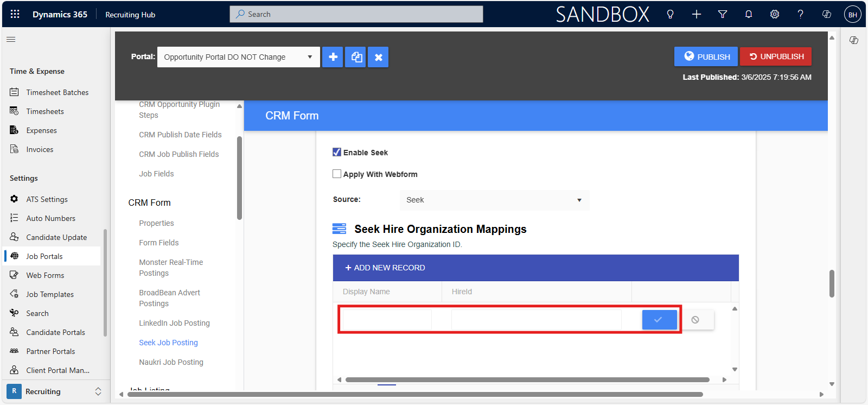
Task: Open the Source dropdown showing Seek
Action: (494, 200)
